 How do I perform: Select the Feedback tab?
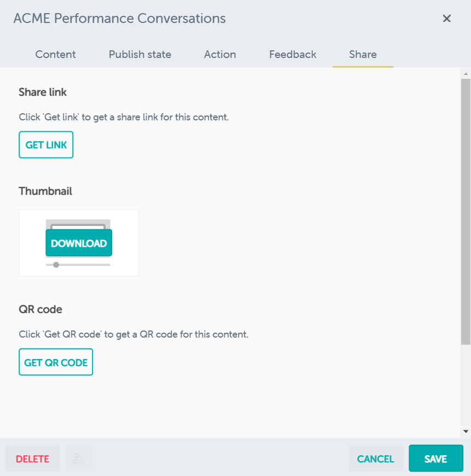293,55
